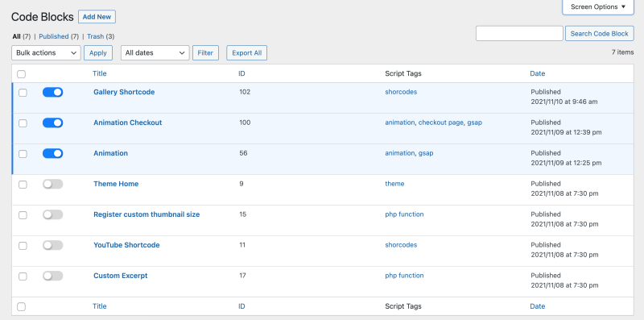The image size is (644, 320).
Task: Click the Add New button
Action: (97, 17)
